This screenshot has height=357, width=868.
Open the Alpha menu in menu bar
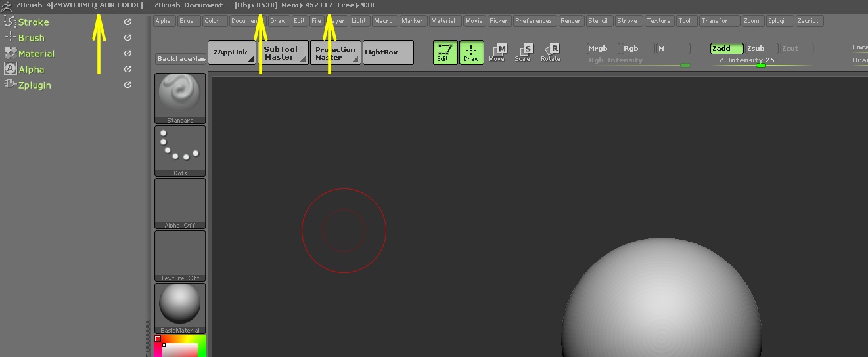(x=164, y=21)
